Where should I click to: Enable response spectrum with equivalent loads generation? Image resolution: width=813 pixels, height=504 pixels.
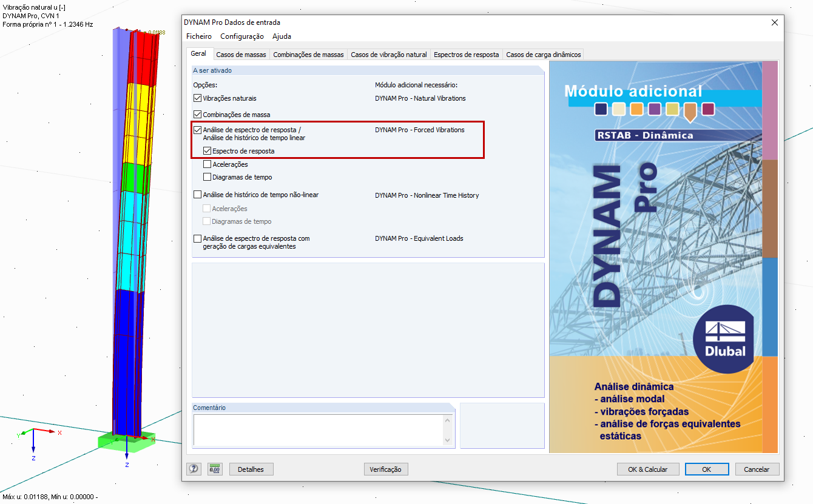[x=197, y=238]
